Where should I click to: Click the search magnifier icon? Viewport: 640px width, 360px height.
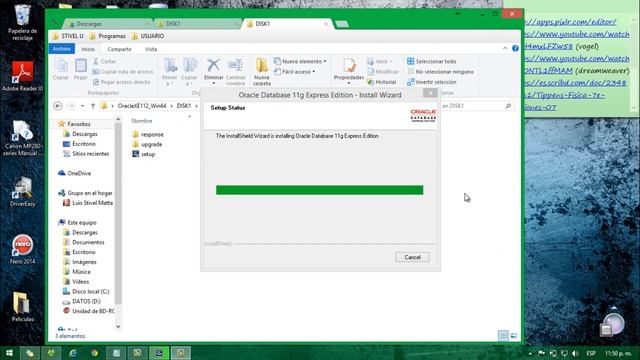[x=508, y=106]
